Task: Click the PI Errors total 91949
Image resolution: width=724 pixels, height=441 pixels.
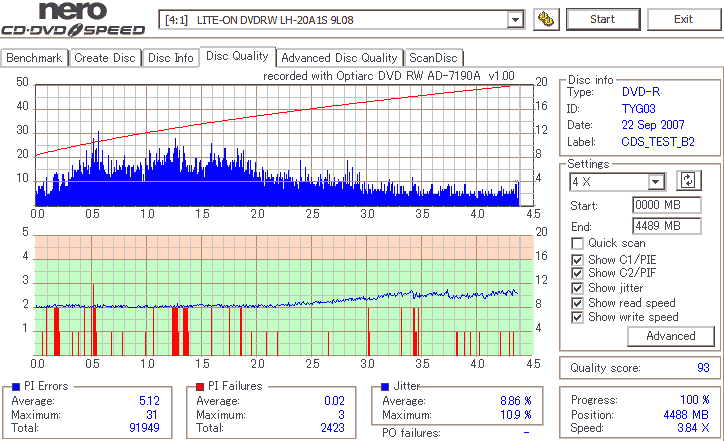Action: (145, 428)
